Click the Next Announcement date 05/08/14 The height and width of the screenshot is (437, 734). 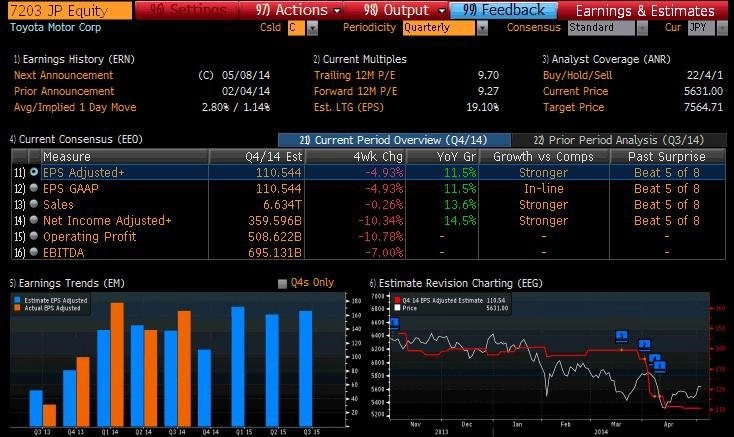[x=246, y=75]
